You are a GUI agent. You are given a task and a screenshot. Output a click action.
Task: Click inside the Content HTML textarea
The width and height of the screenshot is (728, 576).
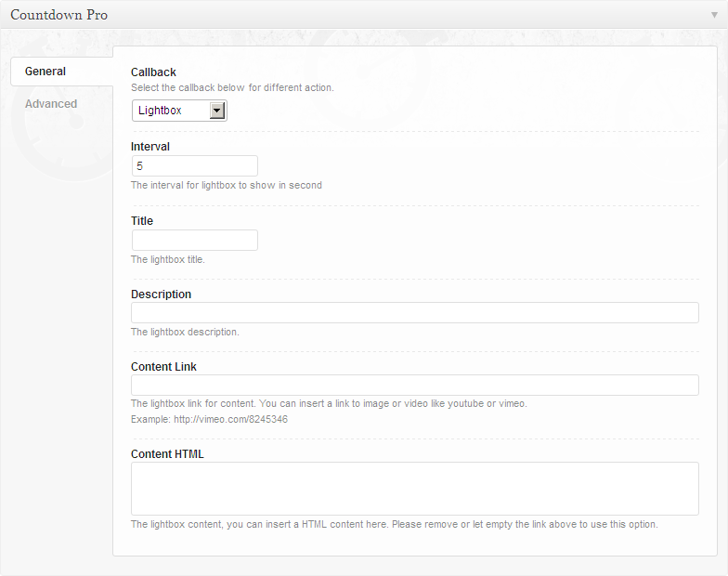414,489
